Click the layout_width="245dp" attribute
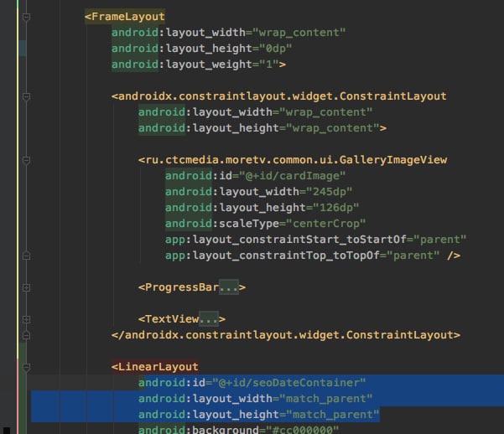Image resolution: width=504 pixels, height=434 pixels. coord(259,192)
